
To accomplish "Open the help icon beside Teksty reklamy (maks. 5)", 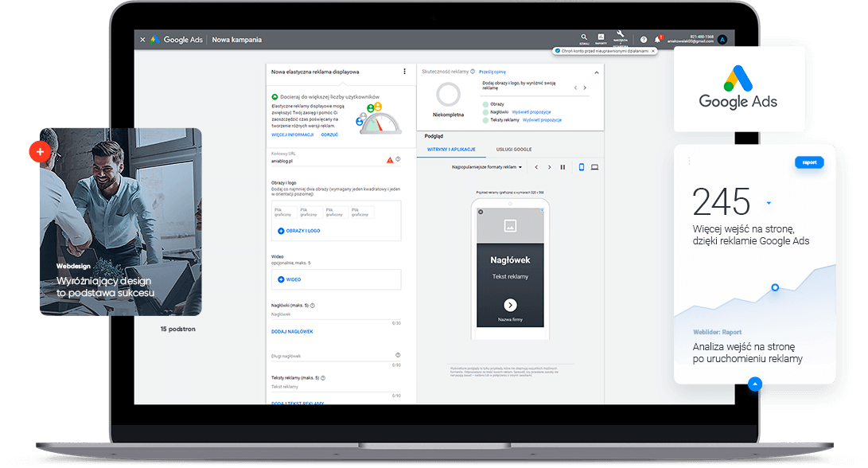I will click(323, 378).
